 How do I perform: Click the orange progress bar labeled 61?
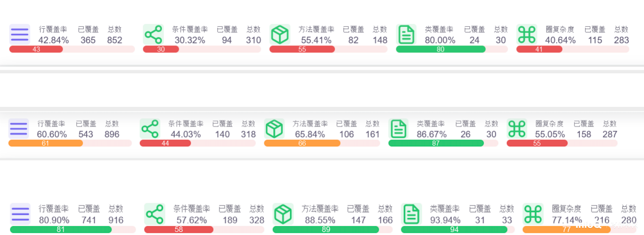click(x=45, y=143)
